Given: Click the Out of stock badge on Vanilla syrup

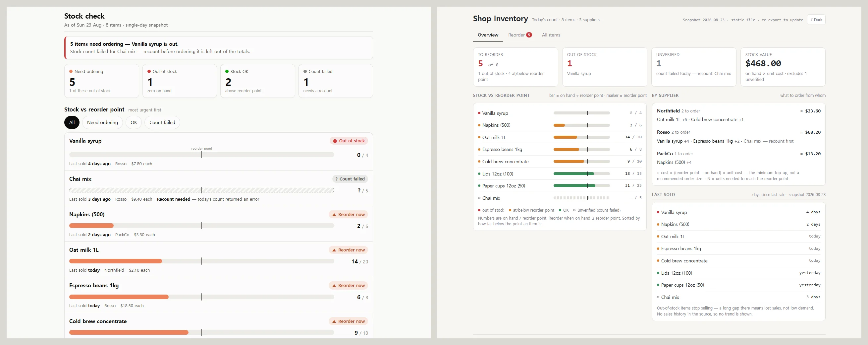Looking at the screenshot, I should point(349,141).
